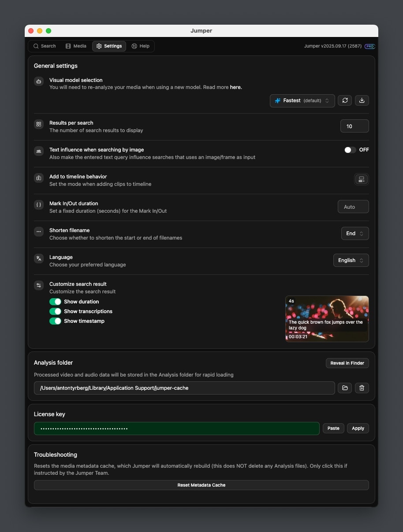Image resolution: width=403 pixels, height=532 pixels.
Task: Click Reset Metadata Cache button
Action: 201,485
